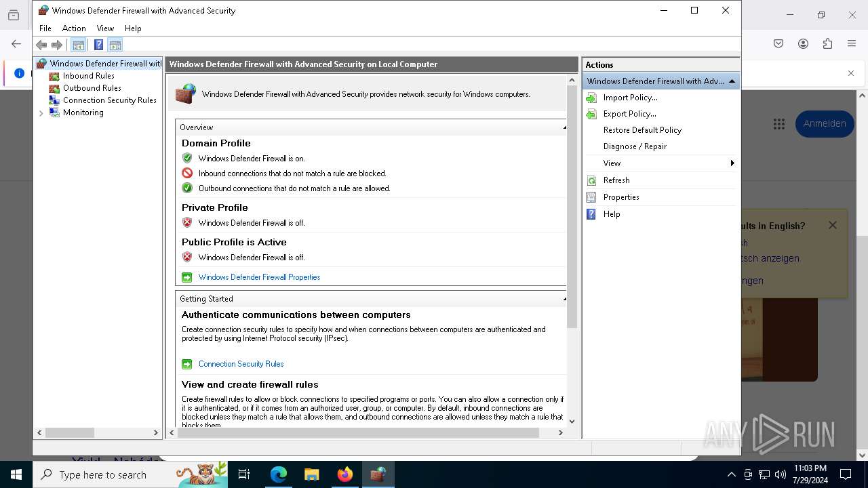
Task: Click the taskbar search box
Action: (130, 474)
